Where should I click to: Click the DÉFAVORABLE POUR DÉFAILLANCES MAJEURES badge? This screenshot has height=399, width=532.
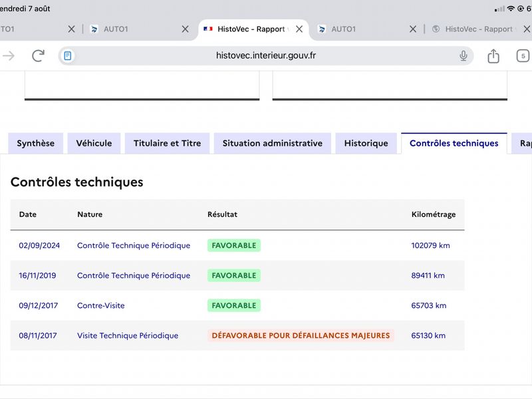tap(301, 336)
